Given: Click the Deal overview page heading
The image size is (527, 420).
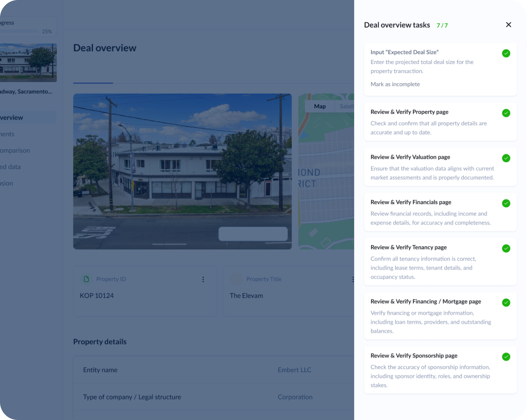Looking at the screenshot, I should pyautogui.click(x=105, y=48).
